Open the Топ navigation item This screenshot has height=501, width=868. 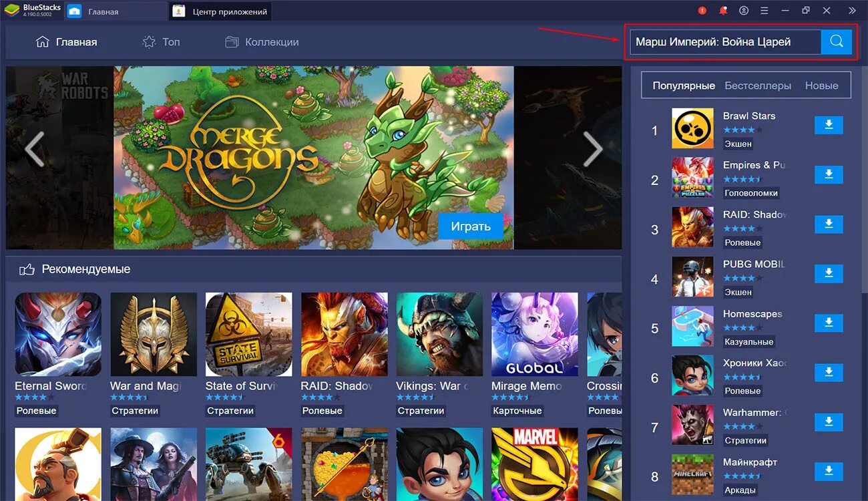click(x=162, y=42)
